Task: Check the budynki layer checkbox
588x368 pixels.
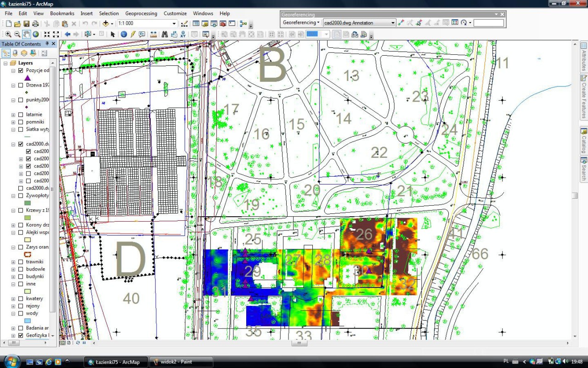Action: pyautogui.click(x=21, y=276)
